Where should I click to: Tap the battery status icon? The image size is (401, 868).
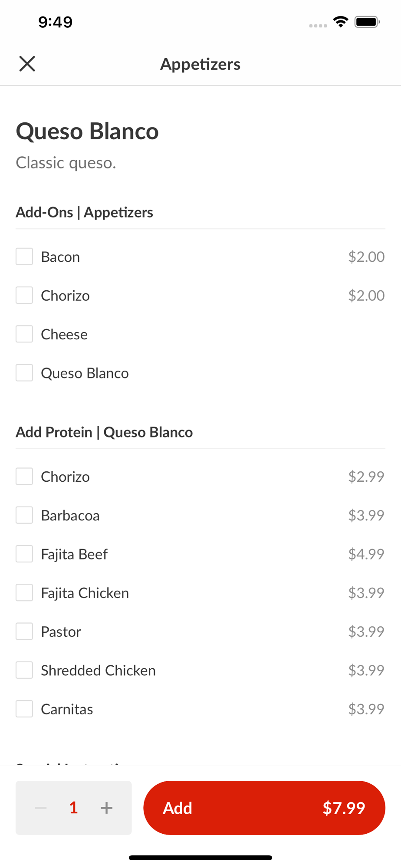[367, 22]
